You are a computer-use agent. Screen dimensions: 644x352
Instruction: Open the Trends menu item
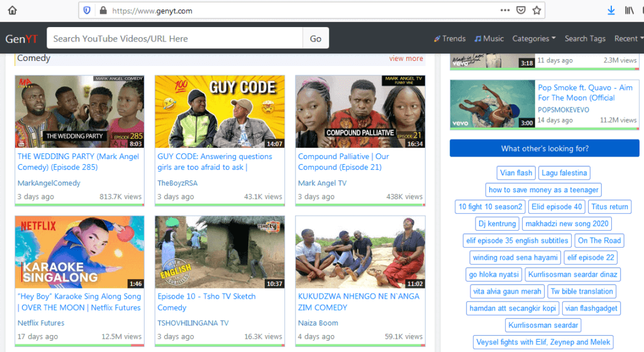coord(449,38)
